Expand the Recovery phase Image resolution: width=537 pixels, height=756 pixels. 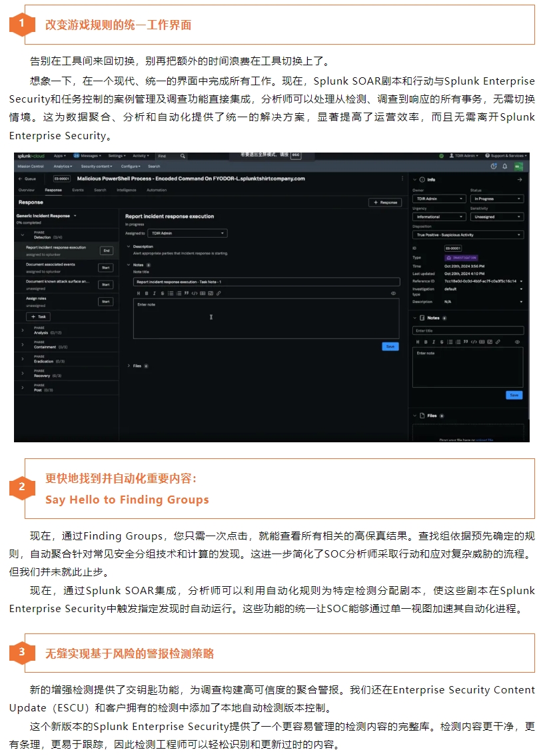[x=23, y=373]
